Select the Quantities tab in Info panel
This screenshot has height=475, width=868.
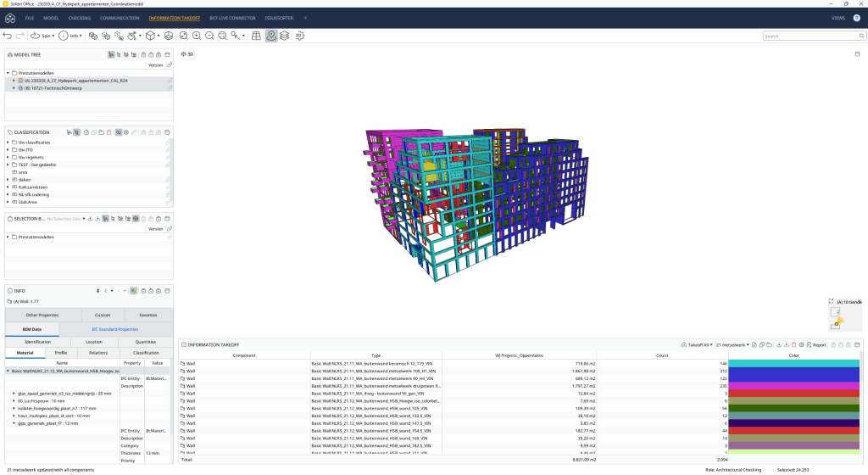[x=146, y=342]
